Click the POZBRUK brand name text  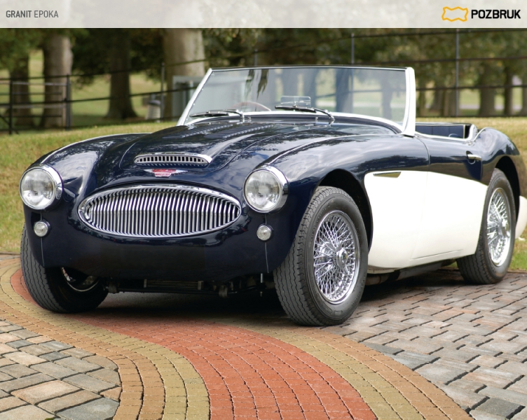[495, 14]
